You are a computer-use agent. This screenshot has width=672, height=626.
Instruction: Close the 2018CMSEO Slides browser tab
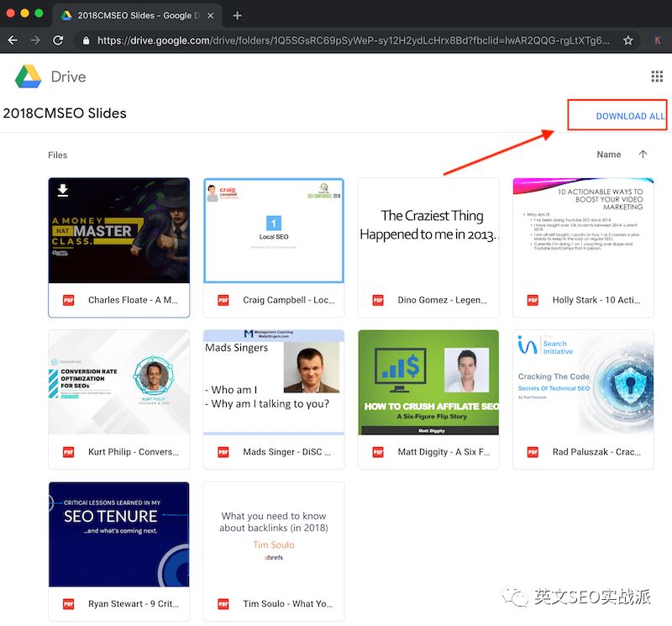[211, 15]
